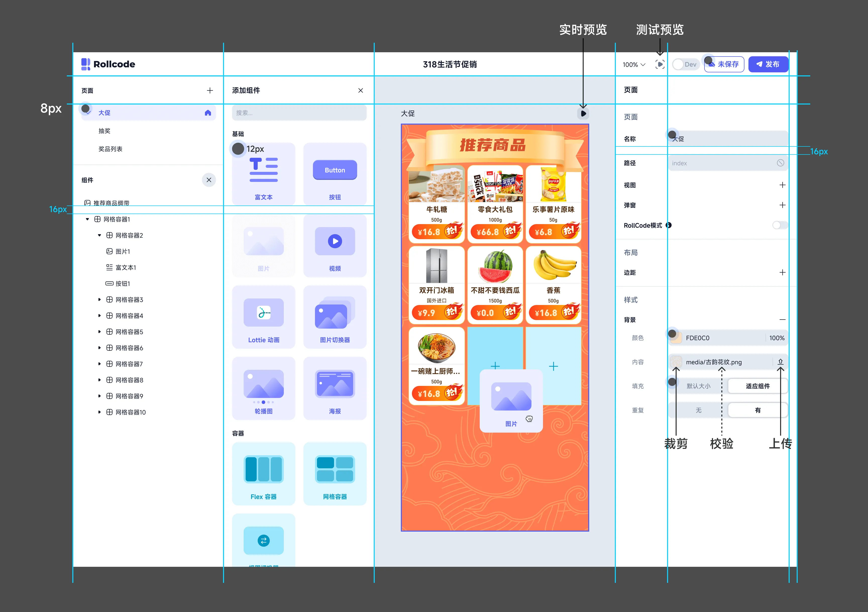Expand the 网格容器6 tree node

tap(99, 348)
